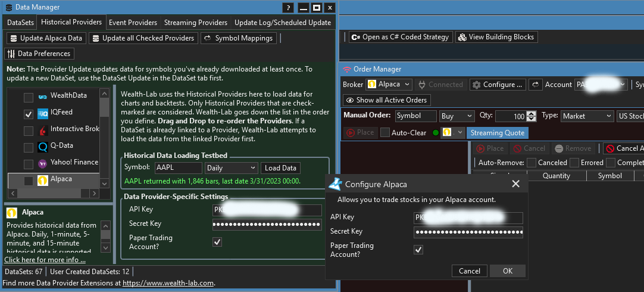The width and height of the screenshot is (644, 292).
Task: Click the Alpaca logo beside description heading
Action: 12,213
